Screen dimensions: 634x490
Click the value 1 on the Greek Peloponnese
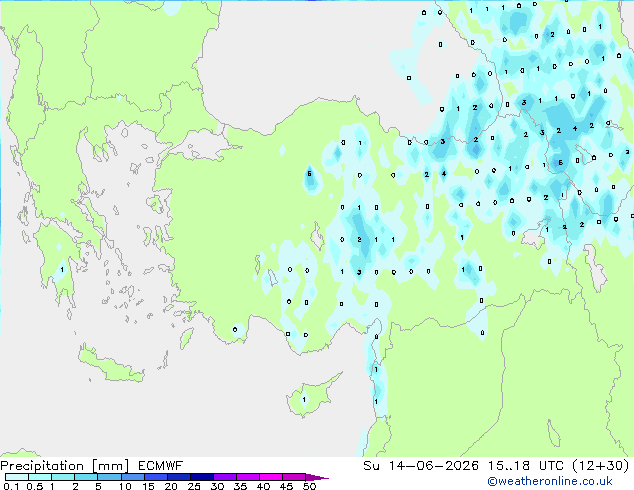tap(62, 269)
